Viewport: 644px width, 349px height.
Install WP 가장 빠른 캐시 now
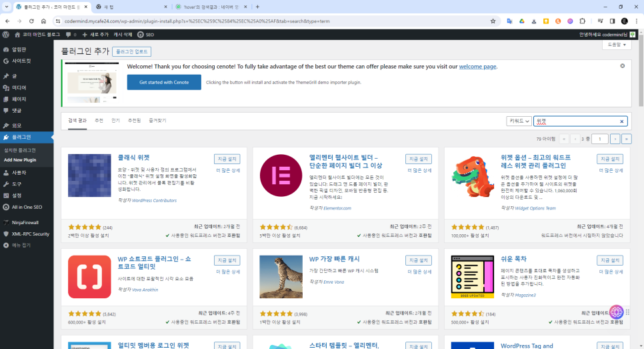(x=419, y=260)
